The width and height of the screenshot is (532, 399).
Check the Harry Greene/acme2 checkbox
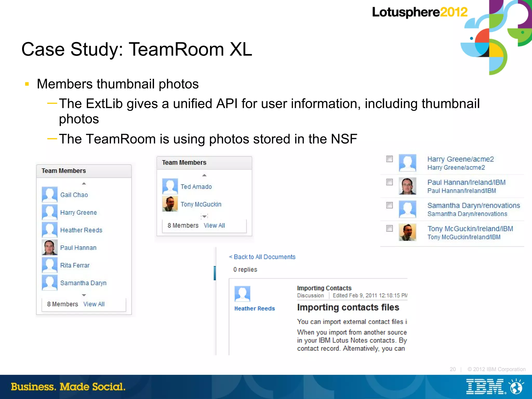tap(389, 159)
